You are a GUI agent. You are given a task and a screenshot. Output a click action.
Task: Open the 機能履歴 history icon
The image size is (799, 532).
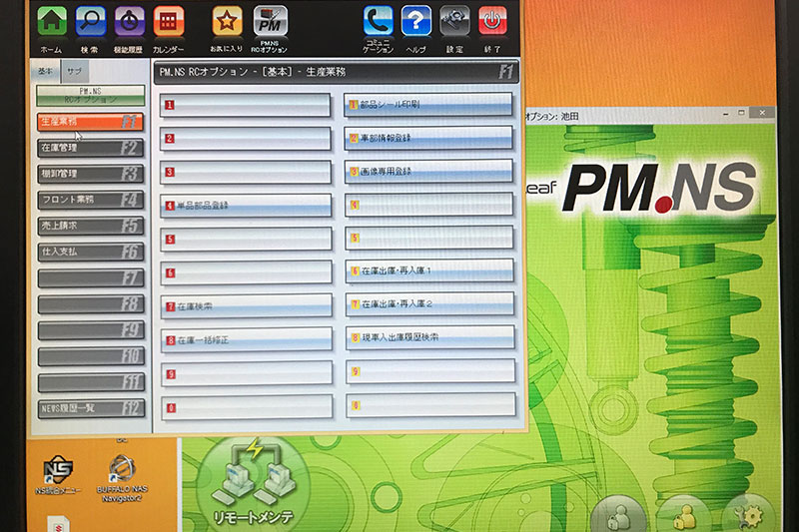129,21
